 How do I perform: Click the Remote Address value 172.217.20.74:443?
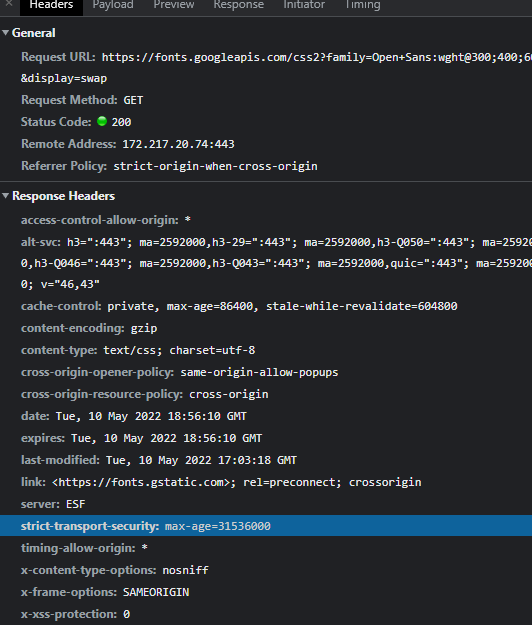click(178, 144)
